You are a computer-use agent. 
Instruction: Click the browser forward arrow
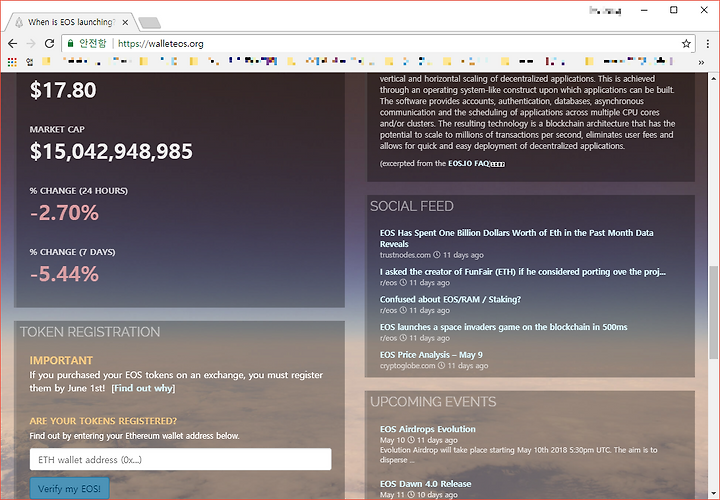pyautogui.click(x=31, y=44)
